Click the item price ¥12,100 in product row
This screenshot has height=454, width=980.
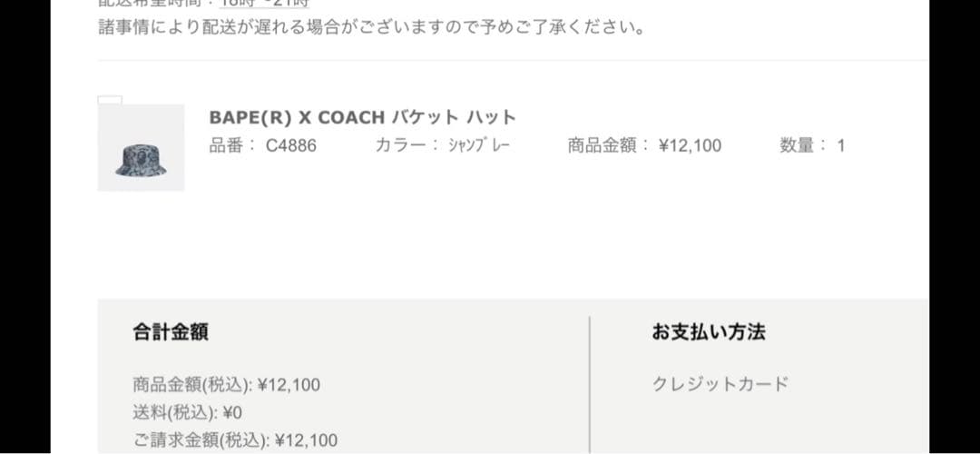pyautogui.click(x=690, y=145)
